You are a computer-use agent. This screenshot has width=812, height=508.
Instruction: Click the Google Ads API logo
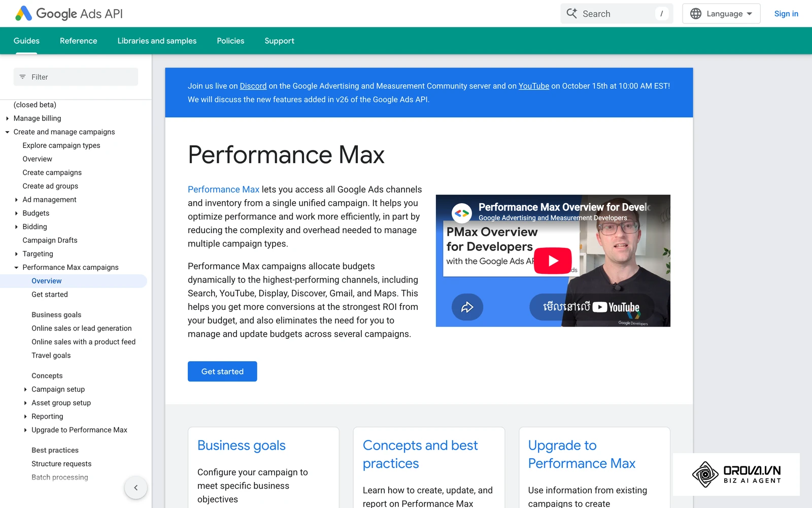(69, 14)
